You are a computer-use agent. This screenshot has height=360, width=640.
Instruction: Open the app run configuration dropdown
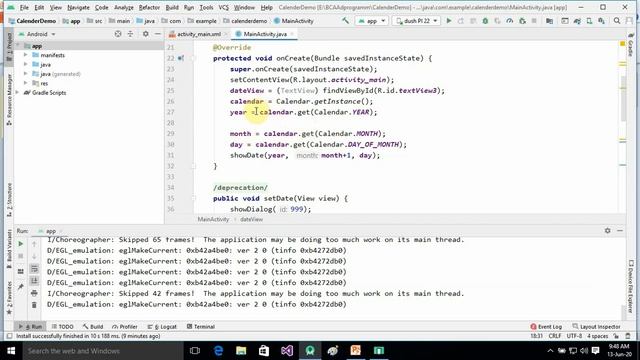pos(371,21)
